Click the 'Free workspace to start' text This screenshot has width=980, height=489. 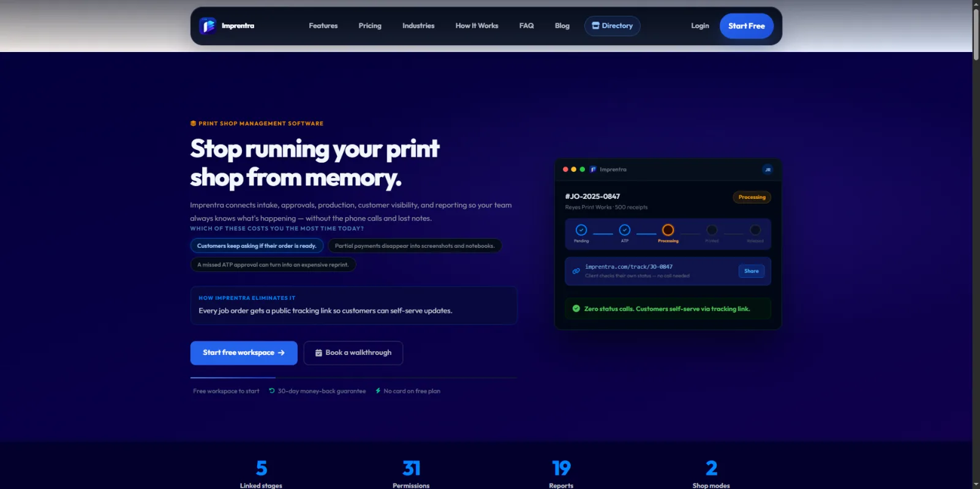(x=226, y=391)
